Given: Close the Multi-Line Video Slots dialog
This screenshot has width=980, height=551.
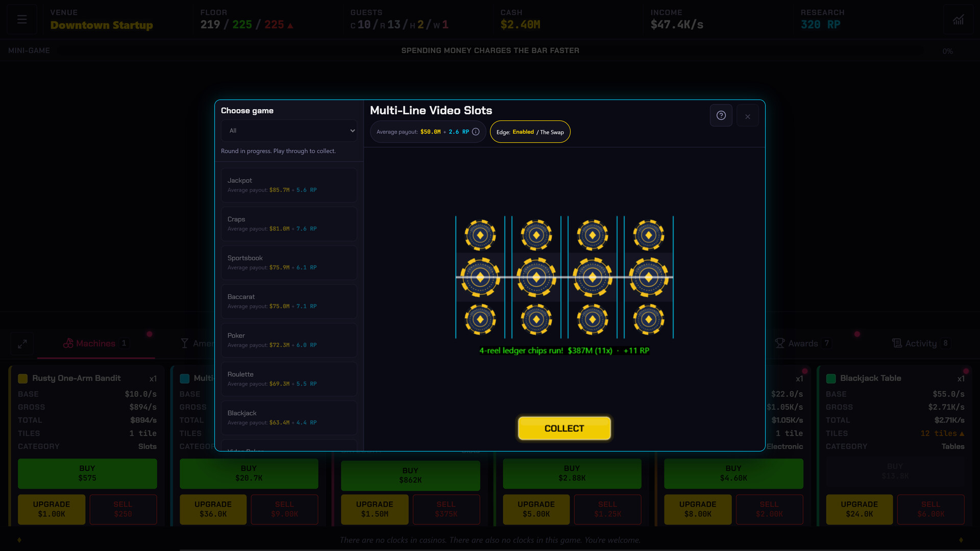Looking at the screenshot, I should coord(747,116).
